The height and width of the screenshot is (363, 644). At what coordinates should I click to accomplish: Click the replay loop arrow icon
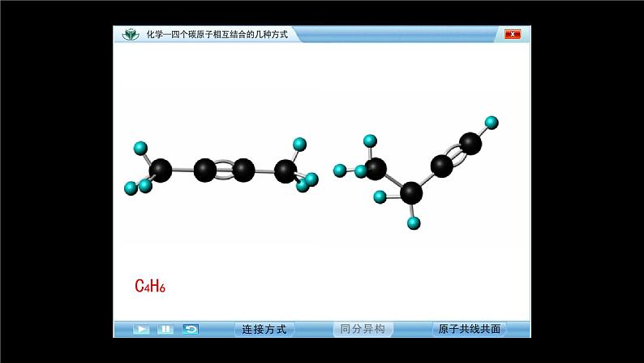coord(190,329)
